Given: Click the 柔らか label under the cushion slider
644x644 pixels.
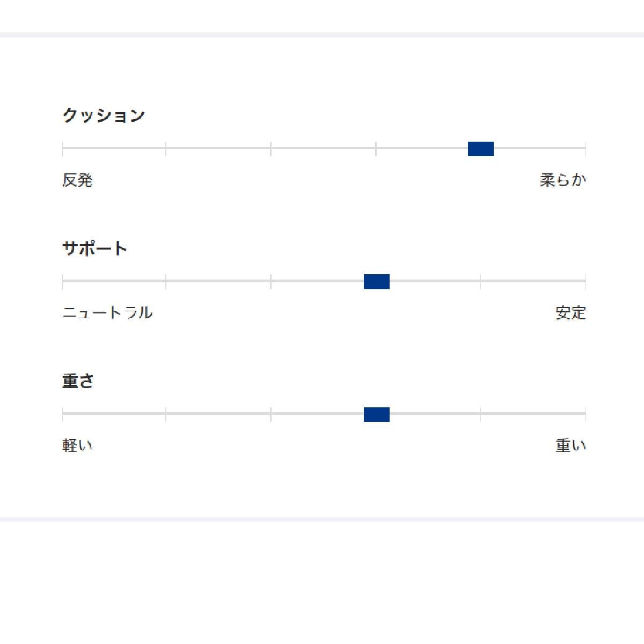Looking at the screenshot, I should (x=562, y=180).
